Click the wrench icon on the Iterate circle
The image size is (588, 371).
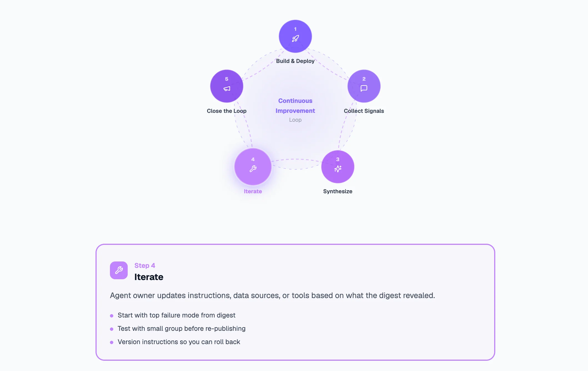tap(253, 168)
